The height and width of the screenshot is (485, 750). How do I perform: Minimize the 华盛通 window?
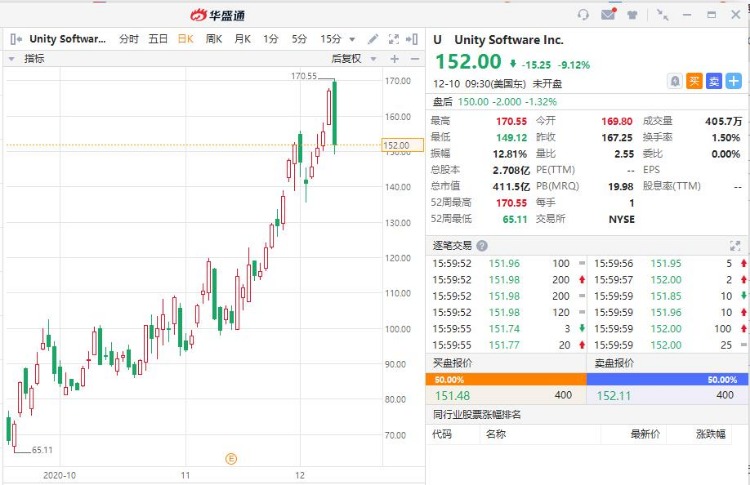click(x=687, y=15)
